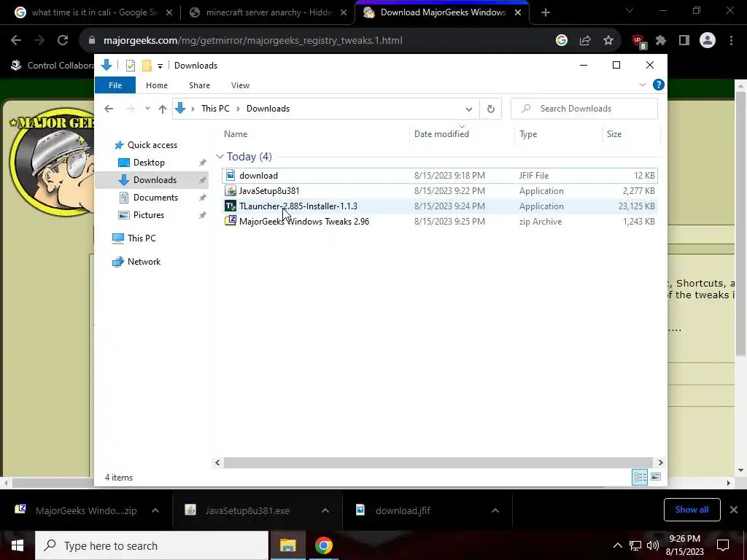The height and width of the screenshot is (560, 747).
Task: Open the volume control in tray
Action: pos(653,545)
